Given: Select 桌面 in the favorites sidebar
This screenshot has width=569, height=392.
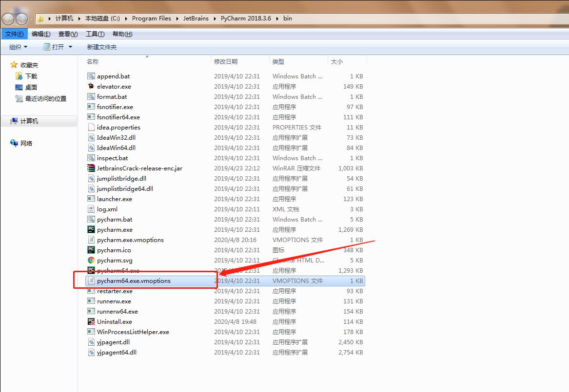Looking at the screenshot, I should (31, 87).
